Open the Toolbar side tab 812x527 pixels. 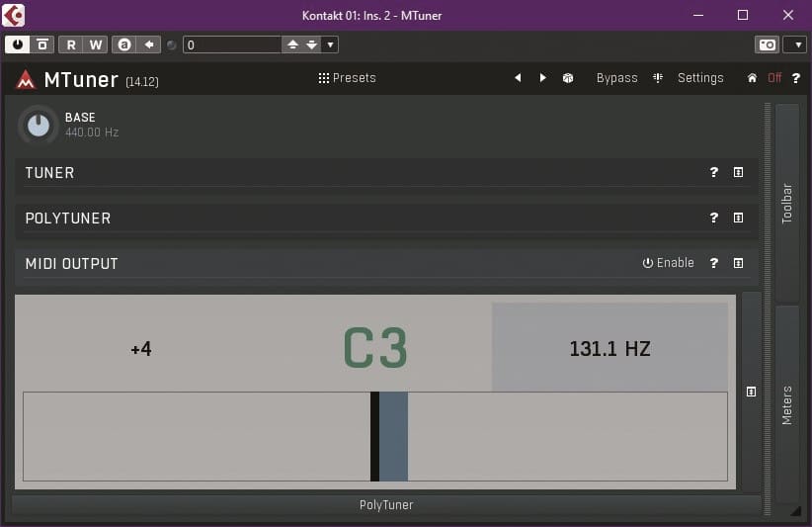tap(786, 203)
